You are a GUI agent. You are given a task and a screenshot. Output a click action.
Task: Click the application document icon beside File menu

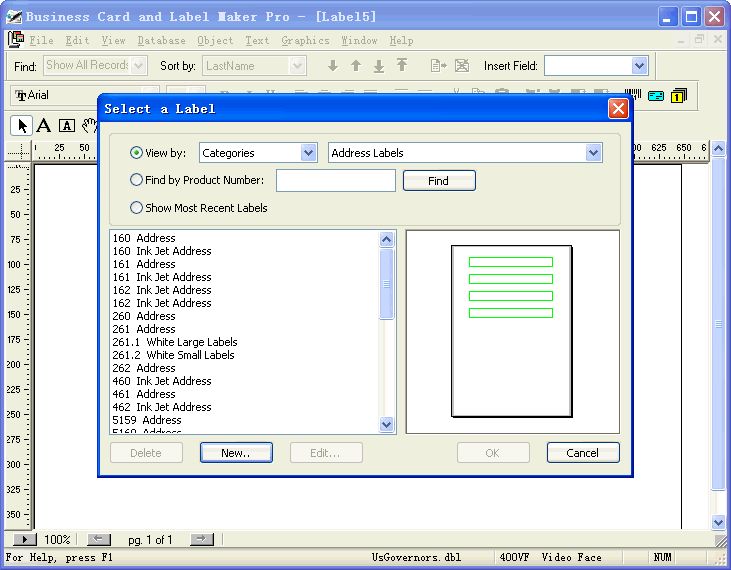[15, 40]
